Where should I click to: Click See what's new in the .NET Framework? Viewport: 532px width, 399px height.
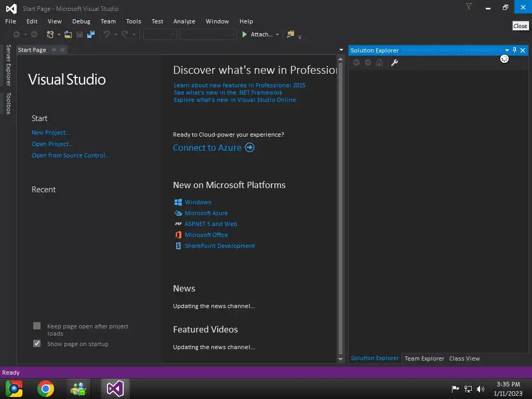tap(228, 92)
